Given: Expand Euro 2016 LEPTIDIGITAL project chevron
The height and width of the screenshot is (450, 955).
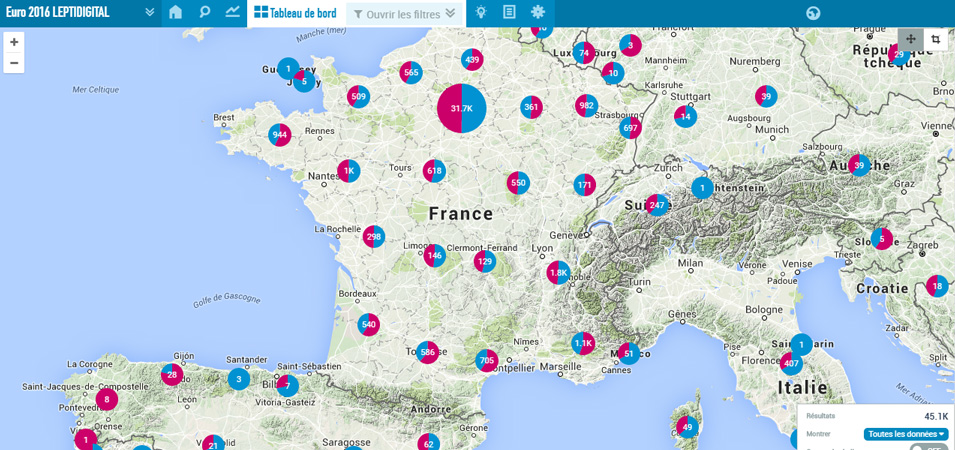Looking at the screenshot, I should click(x=150, y=13).
